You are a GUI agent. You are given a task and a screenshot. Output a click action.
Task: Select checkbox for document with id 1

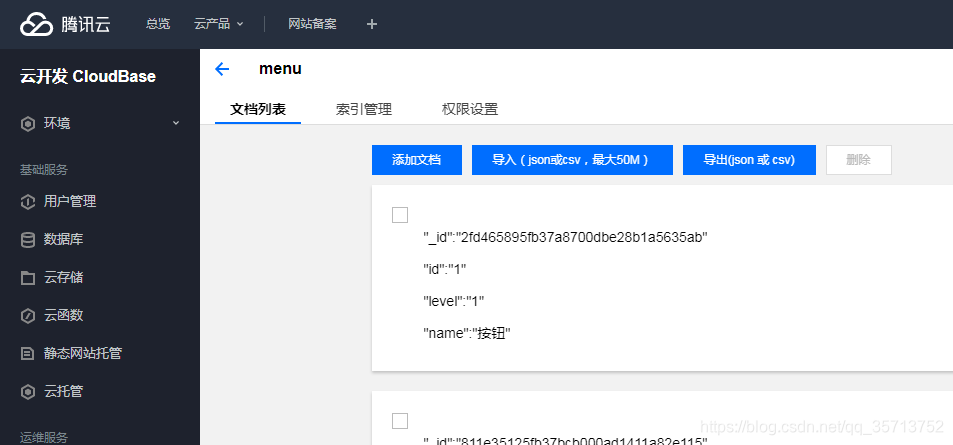click(x=400, y=215)
